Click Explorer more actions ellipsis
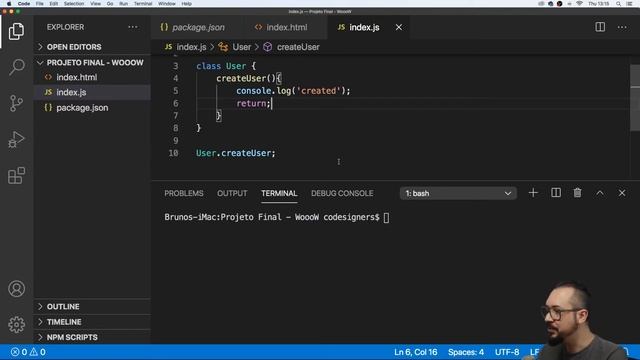640x360 pixels. coord(133,27)
